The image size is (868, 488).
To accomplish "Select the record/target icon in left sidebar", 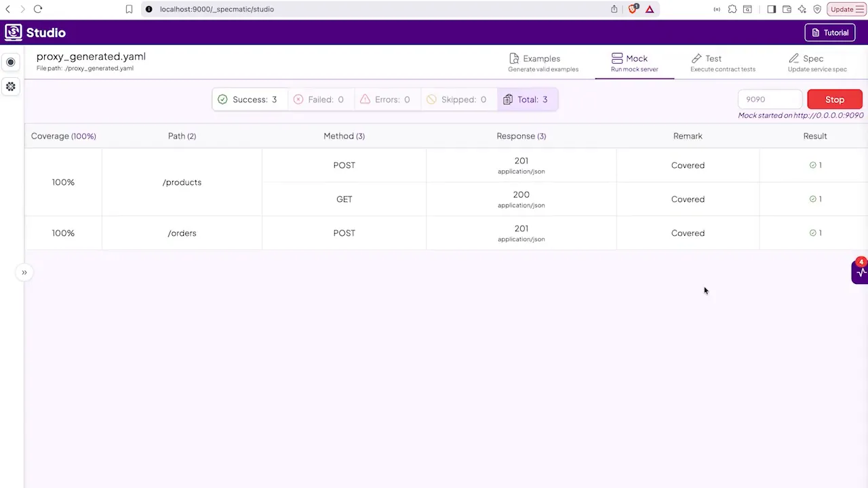I will tap(10, 62).
